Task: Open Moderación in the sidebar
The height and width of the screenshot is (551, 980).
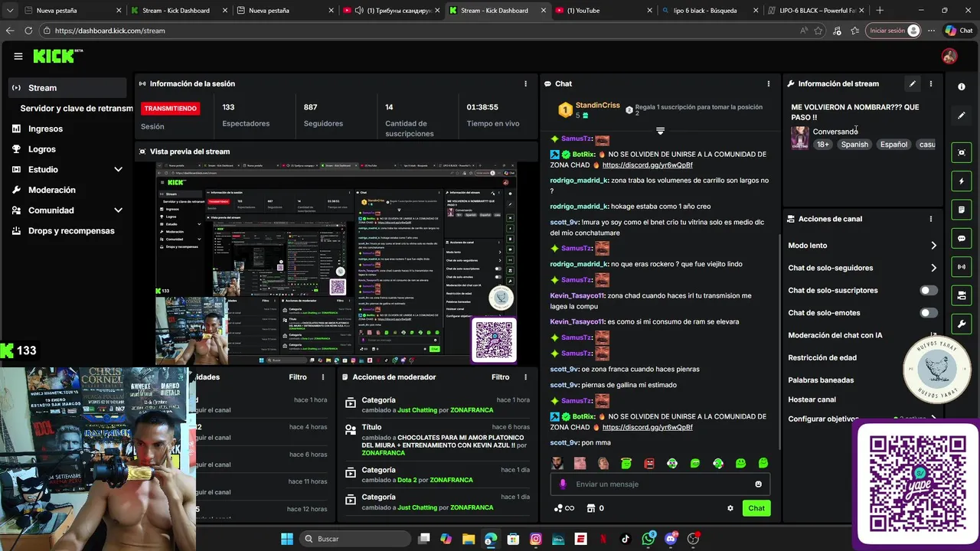Action: (51, 190)
